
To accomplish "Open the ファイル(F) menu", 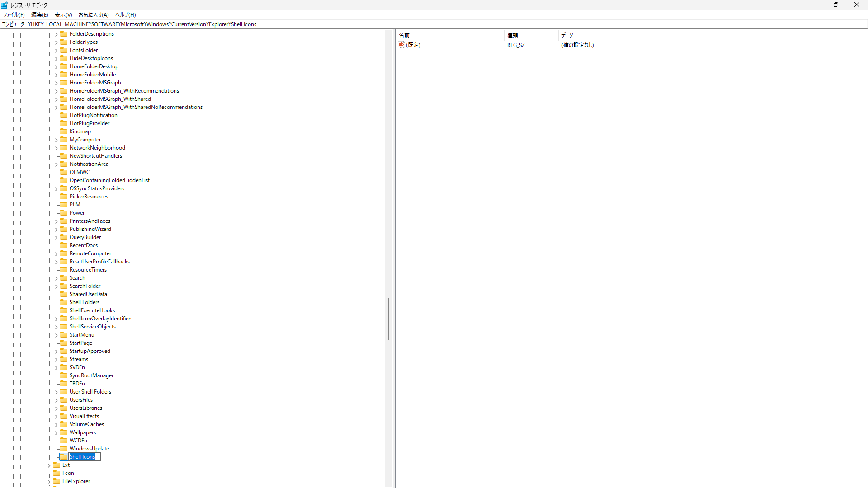I will (x=14, y=15).
